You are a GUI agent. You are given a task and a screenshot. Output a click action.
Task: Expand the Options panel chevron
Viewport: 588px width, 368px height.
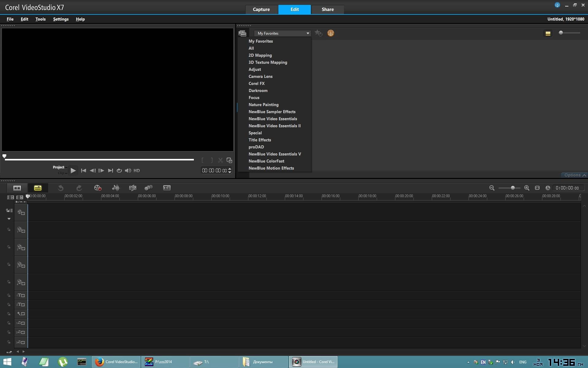[x=584, y=175]
